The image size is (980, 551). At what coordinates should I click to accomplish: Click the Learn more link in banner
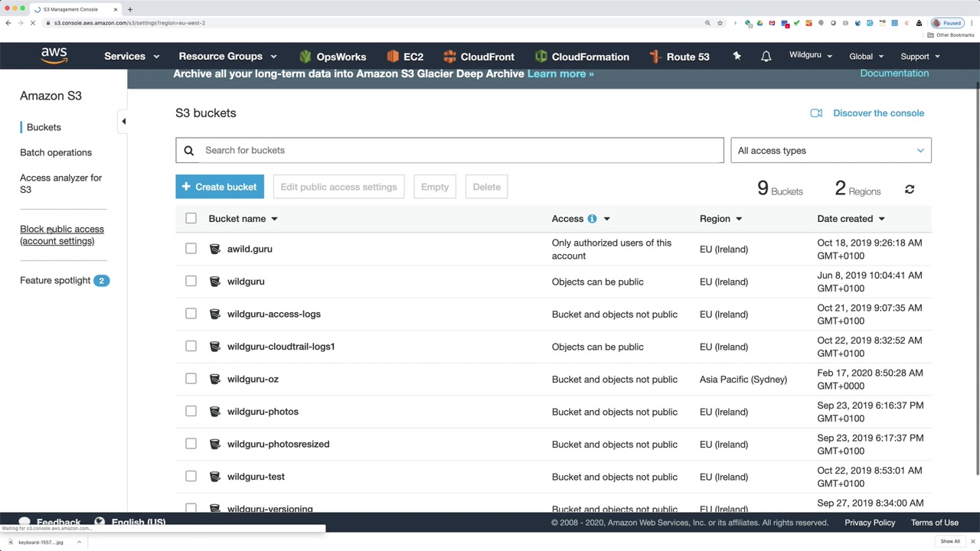point(560,73)
